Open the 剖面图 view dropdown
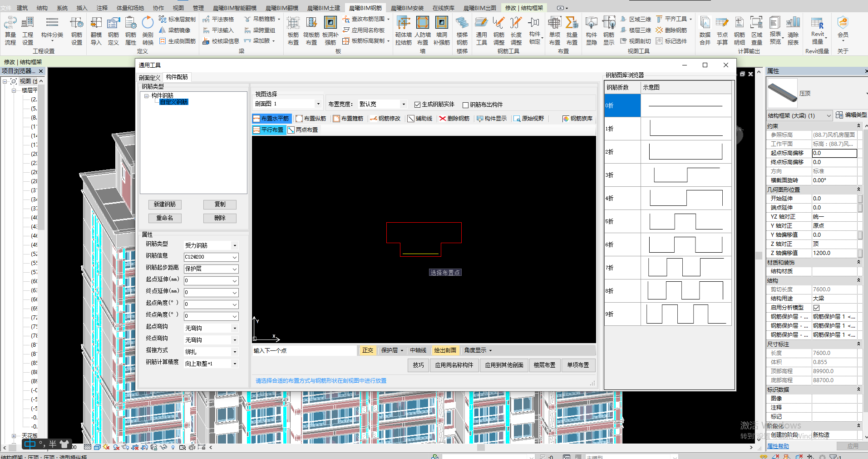Viewport: 868px width, 459px height. (x=318, y=104)
